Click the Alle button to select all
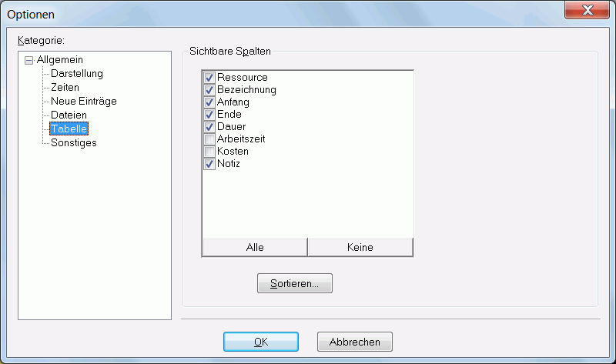616x364 pixels. click(x=255, y=247)
